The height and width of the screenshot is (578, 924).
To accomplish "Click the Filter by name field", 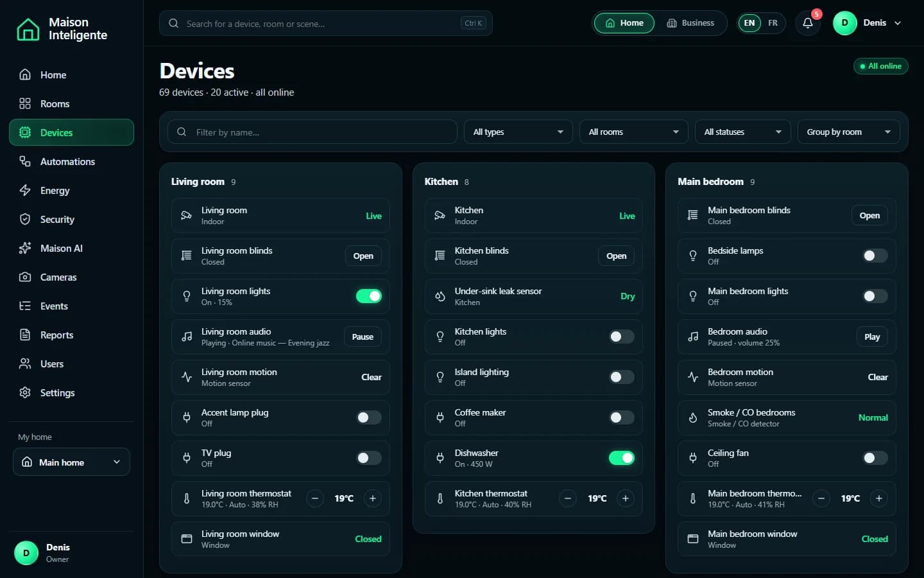I will pyautogui.click(x=312, y=132).
